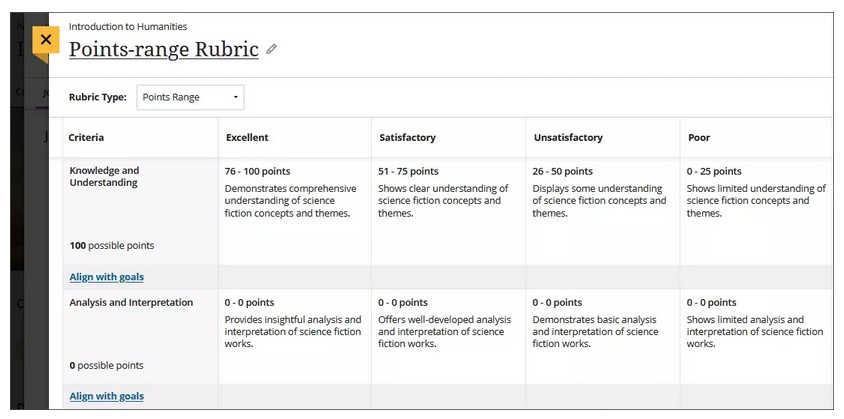
Task: Click the Criteria column header
Action: click(x=86, y=138)
